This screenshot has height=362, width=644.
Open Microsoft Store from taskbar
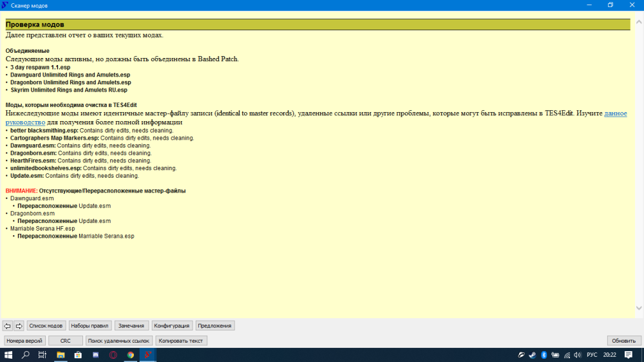tap(78, 355)
